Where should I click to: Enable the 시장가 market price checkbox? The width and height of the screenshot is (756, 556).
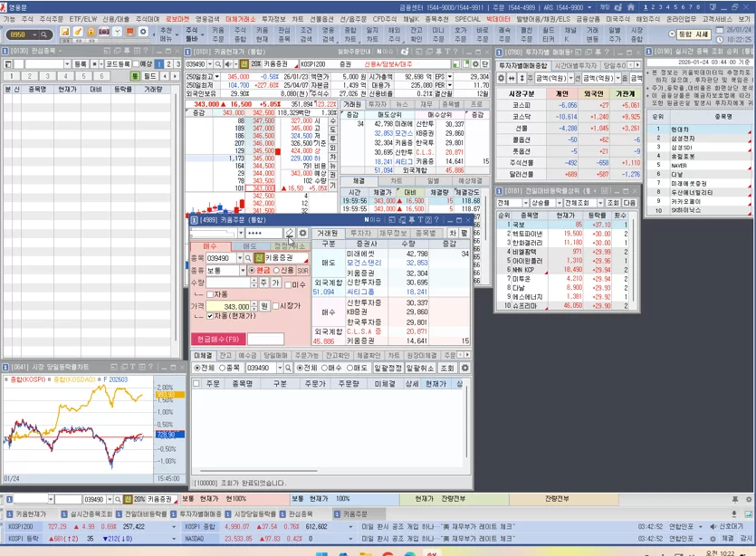click(276, 306)
